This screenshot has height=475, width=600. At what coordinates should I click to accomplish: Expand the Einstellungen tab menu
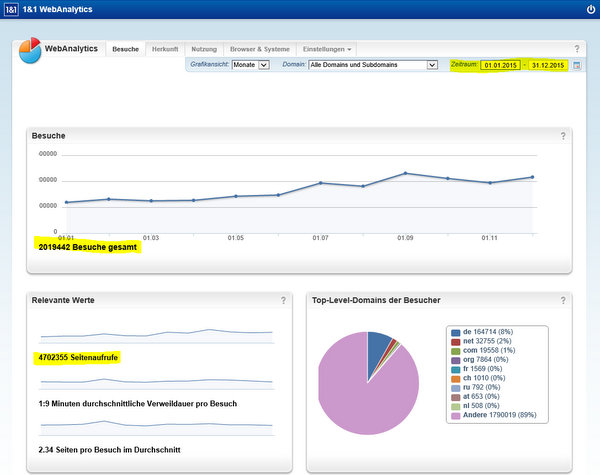point(327,49)
